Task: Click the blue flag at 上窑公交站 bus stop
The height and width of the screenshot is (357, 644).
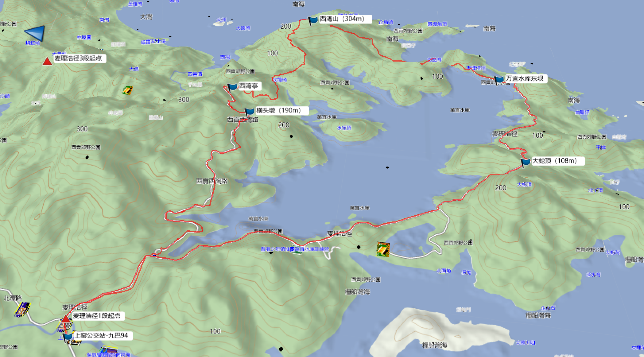Action: [68, 338]
